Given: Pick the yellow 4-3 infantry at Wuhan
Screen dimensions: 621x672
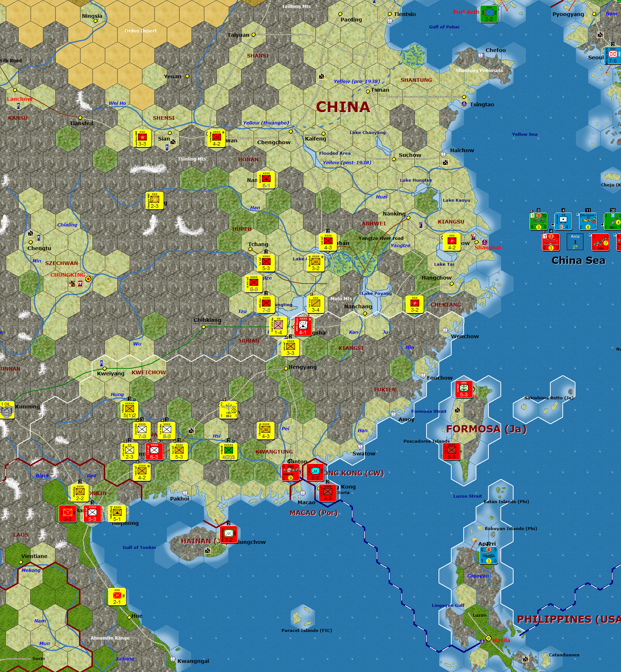Looking at the screenshot, I should coord(328,242).
